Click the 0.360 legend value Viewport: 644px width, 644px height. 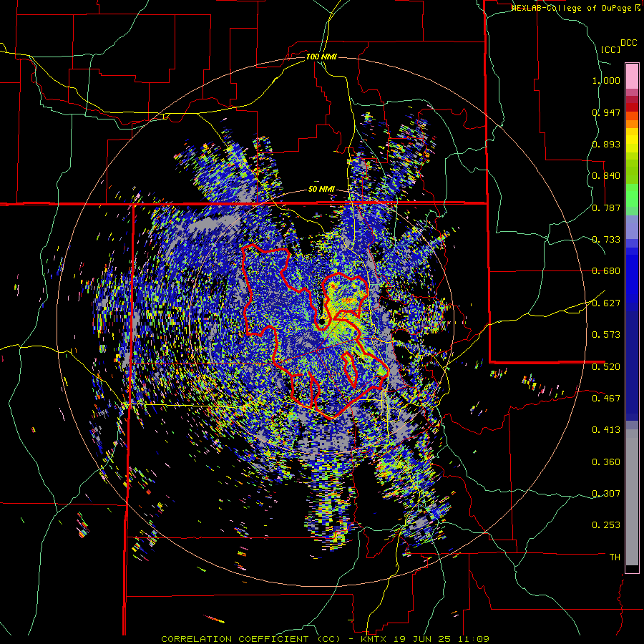tap(606, 462)
